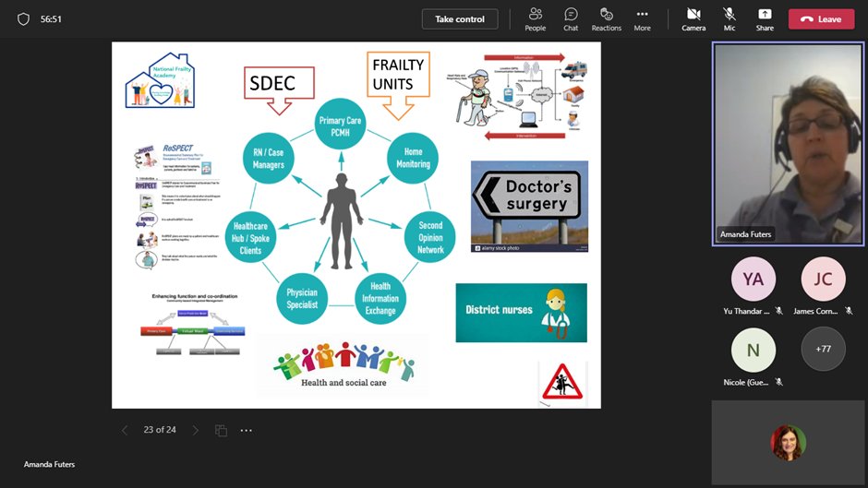Click the red warning triangle sign
Image resolution: width=868 pixels, height=488 pixels.
tap(561, 383)
